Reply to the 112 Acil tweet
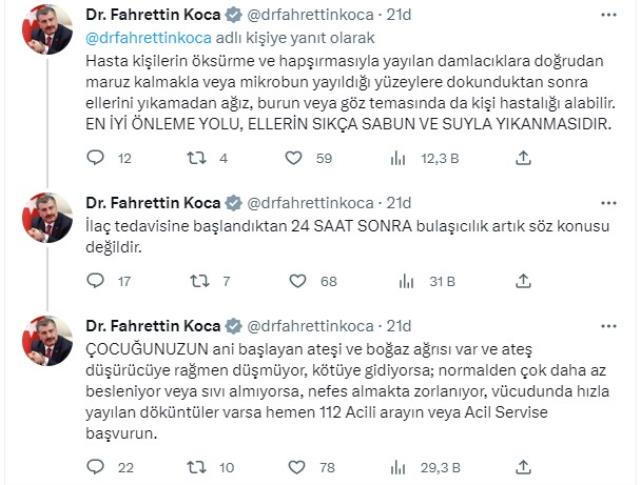Viewport: 640px width, 485px height. pos(96,466)
